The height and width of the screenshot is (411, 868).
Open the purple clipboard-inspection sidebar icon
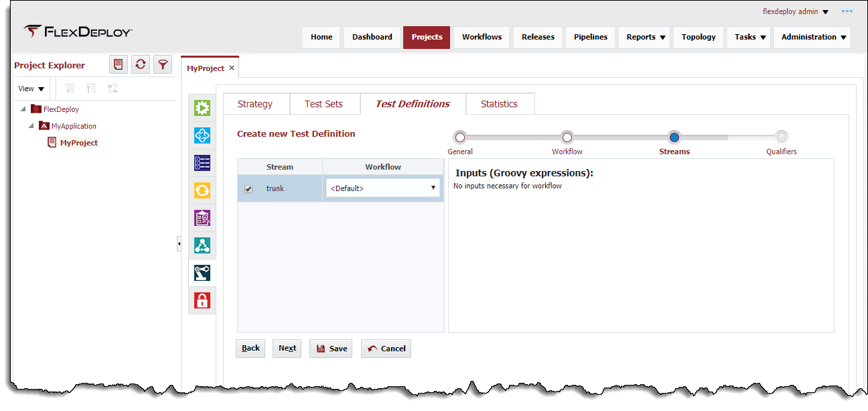coord(202,218)
